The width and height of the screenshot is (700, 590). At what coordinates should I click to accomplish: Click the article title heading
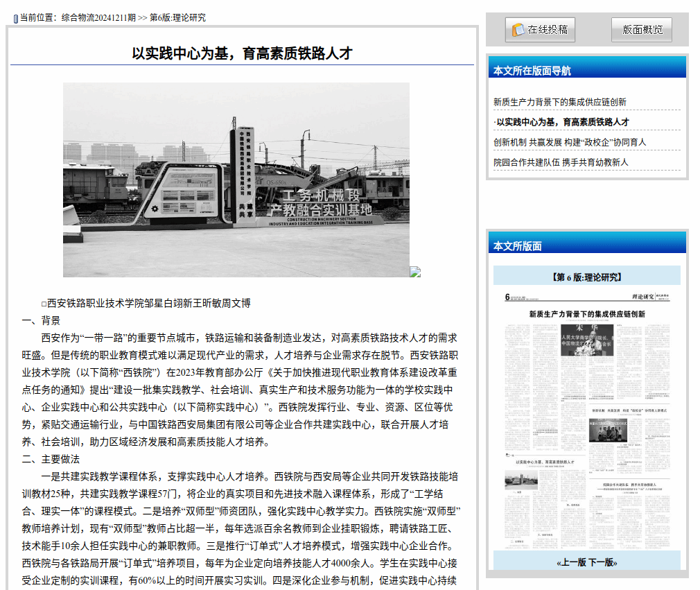click(x=242, y=54)
